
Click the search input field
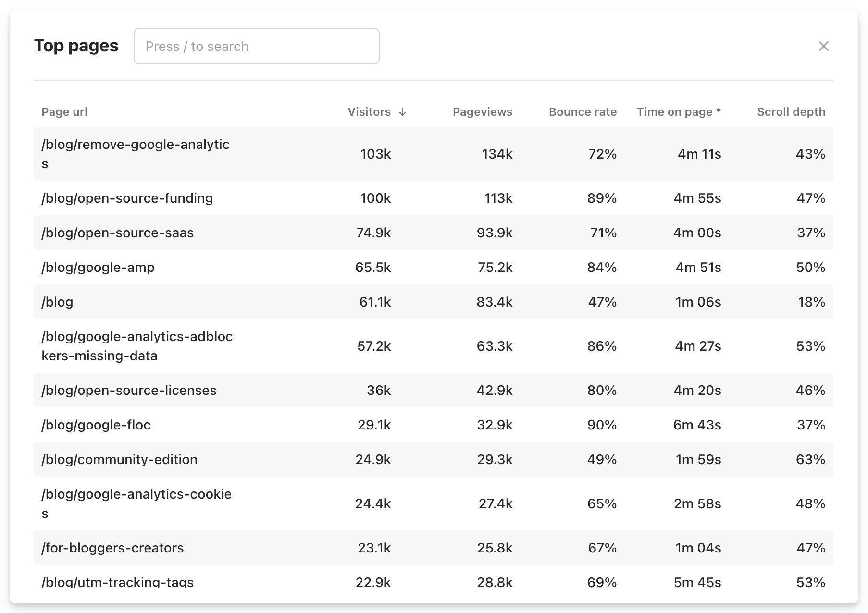pos(256,46)
